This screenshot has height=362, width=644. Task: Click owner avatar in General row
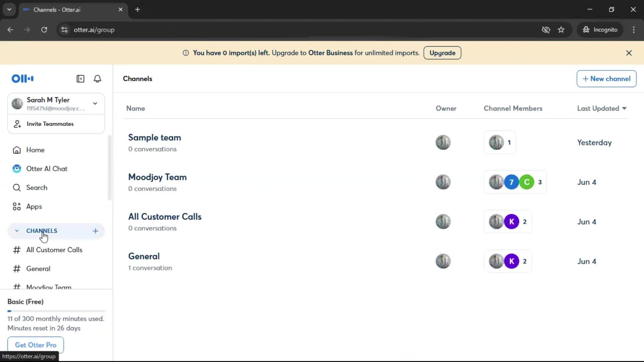coord(443,261)
